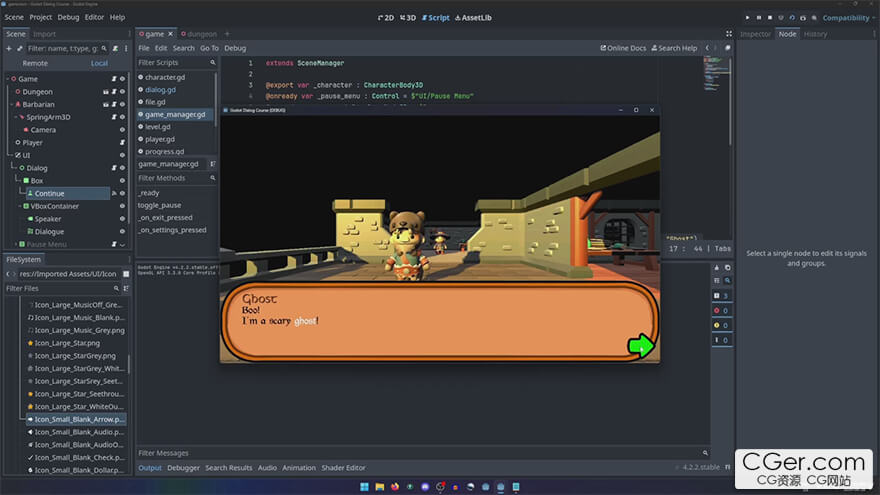Viewport: 880px width, 495px height.
Task: Click Search Help button
Action: coord(674,48)
